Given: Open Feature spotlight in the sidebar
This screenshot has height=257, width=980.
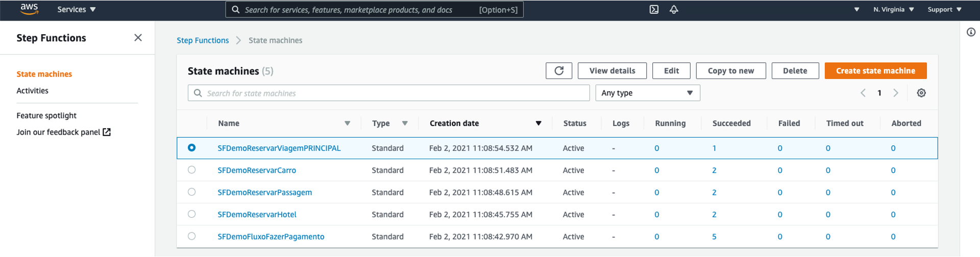Looking at the screenshot, I should 46,116.
